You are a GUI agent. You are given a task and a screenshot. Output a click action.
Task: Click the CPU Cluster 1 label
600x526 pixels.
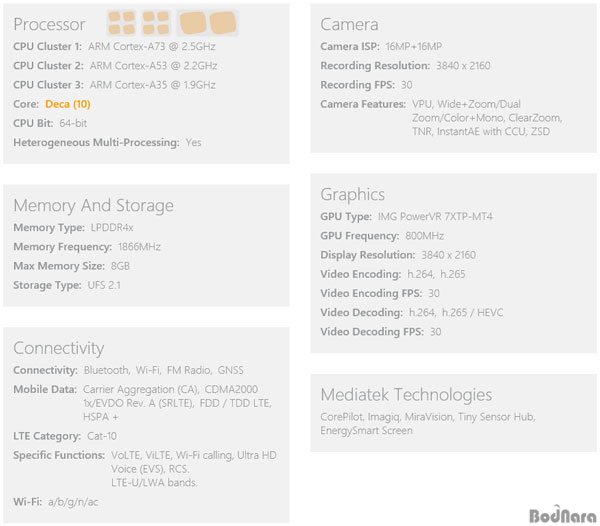click(47, 47)
